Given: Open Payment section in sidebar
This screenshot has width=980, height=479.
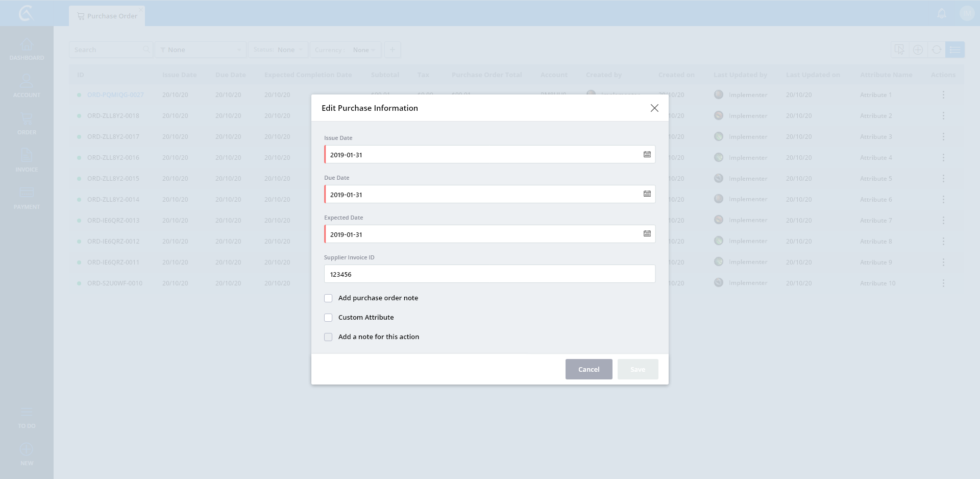Looking at the screenshot, I should tap(27, 198).
